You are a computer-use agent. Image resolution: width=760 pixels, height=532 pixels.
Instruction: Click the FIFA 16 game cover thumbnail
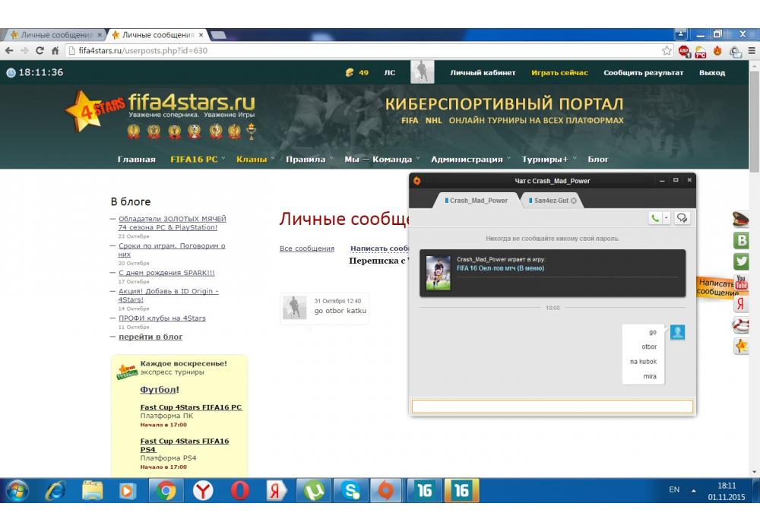[438, 273]
